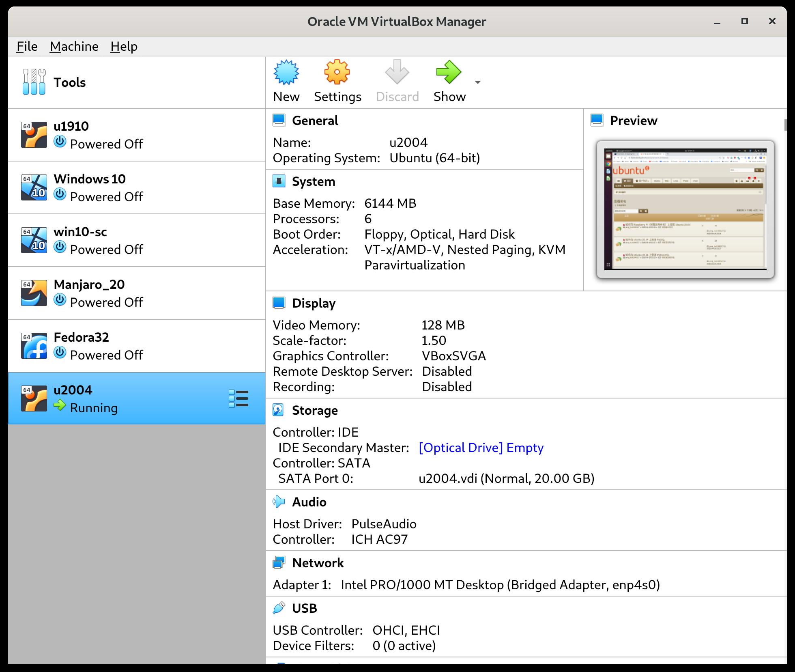
Task: Select the u1910 VM icon
Action: (x=34, y=135)
